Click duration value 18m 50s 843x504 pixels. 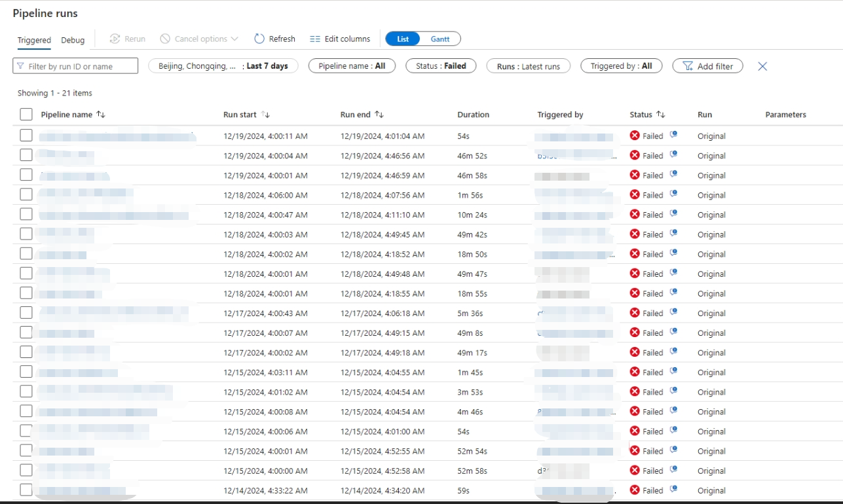click(x=472, y=254)
